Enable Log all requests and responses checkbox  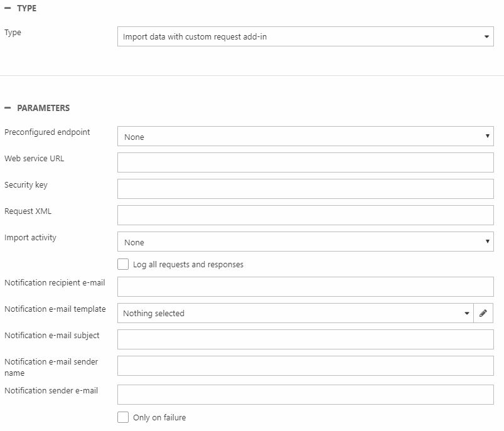(x=123, y=264)
